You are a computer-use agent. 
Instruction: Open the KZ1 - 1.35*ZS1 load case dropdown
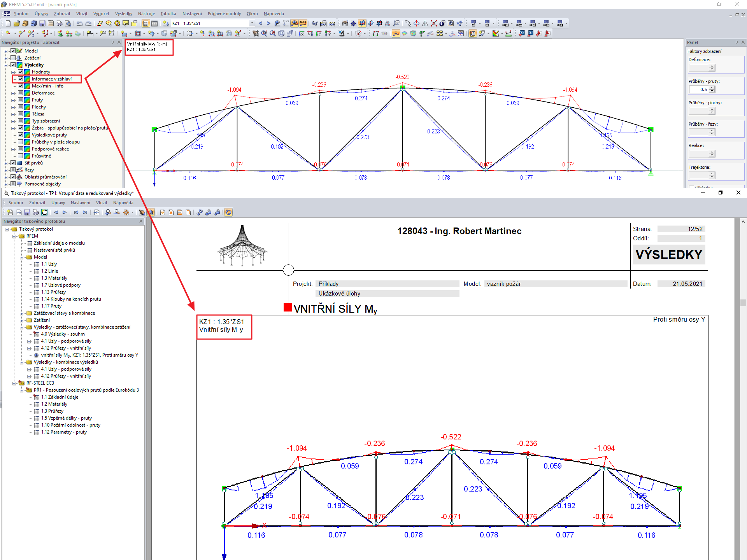tap(252, 23)
